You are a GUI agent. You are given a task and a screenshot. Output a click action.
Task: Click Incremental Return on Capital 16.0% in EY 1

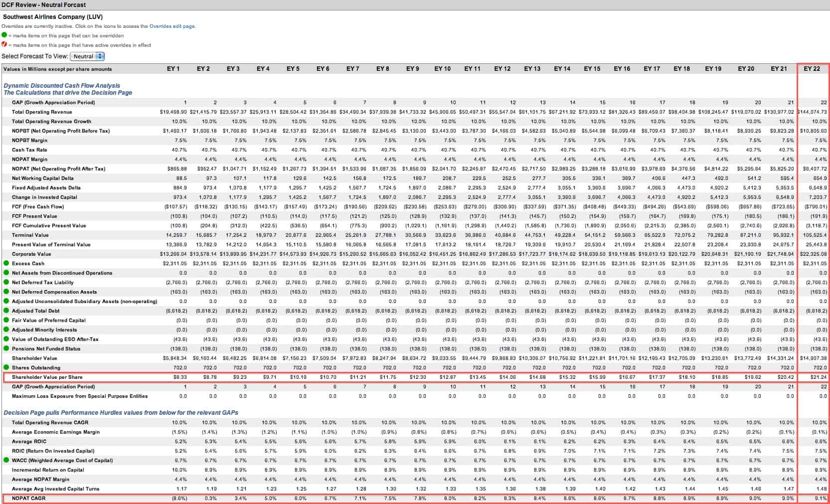[179, 470]
